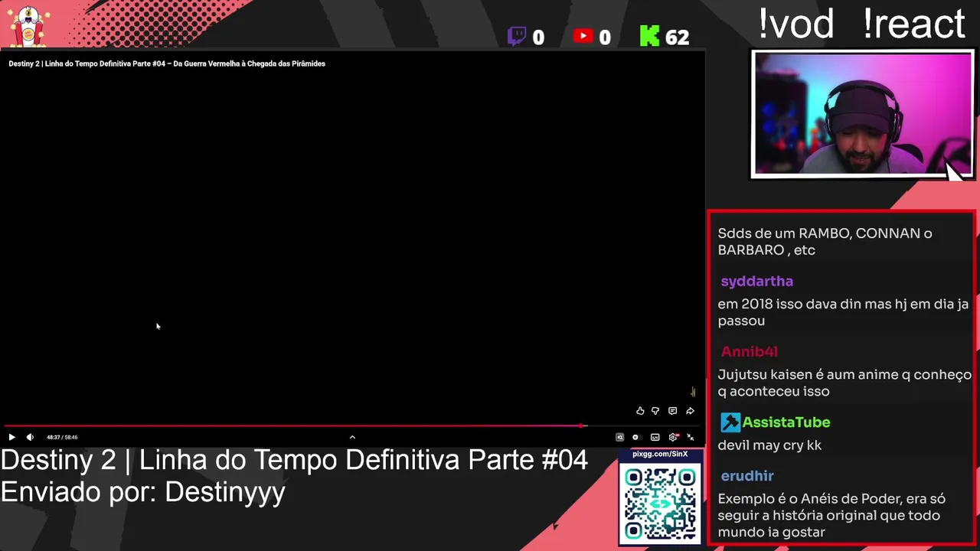Click the streamer webcam feed
The height and width of the screenshot is (551, 980).
coord(862,114)
